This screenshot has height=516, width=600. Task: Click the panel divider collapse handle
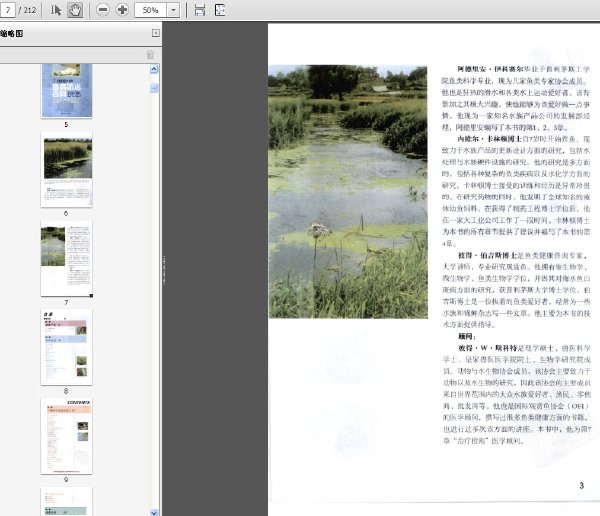(x=164, y=270)
